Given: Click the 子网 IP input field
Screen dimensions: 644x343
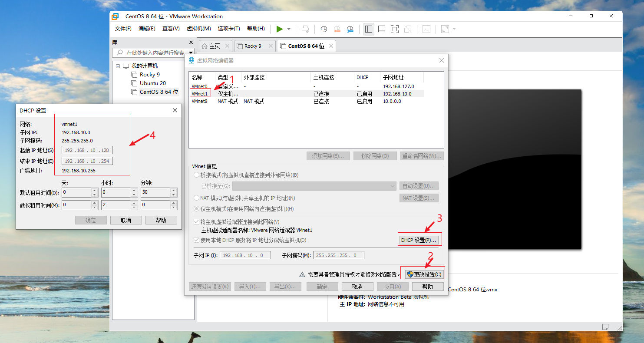Looking at the screenshot, I should point(245,255).
